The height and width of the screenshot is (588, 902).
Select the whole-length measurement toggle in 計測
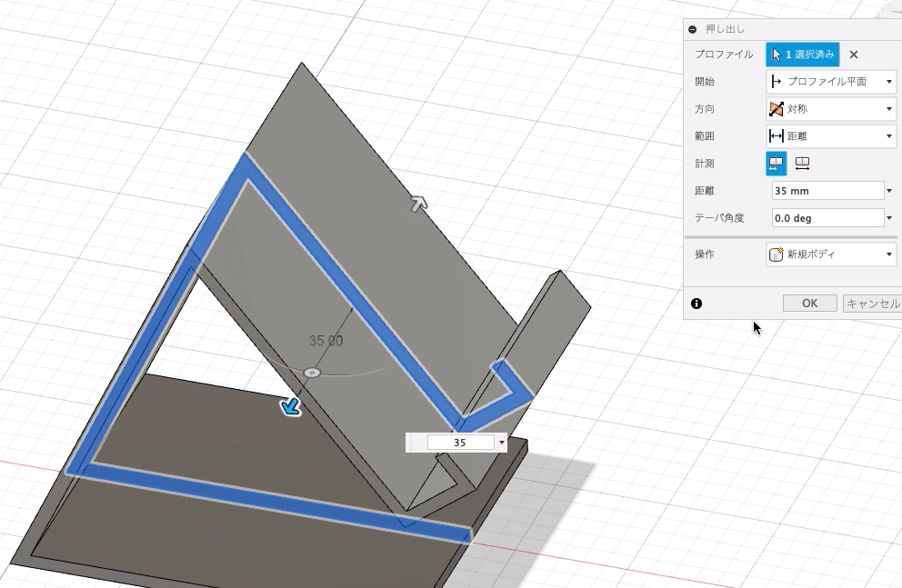[x=803, y=164]
